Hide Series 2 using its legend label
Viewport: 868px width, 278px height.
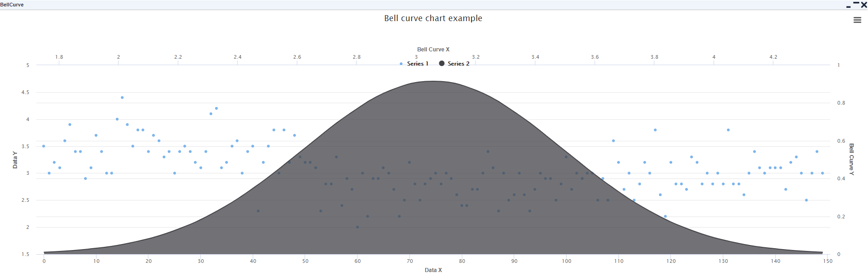click(x=458, y=64)
